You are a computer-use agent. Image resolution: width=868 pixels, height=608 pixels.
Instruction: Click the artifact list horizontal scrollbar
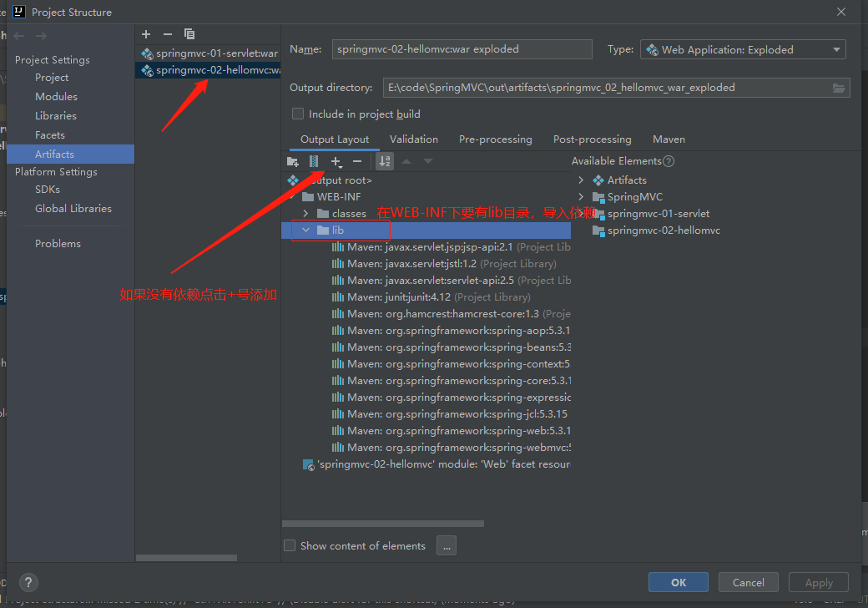187,558
